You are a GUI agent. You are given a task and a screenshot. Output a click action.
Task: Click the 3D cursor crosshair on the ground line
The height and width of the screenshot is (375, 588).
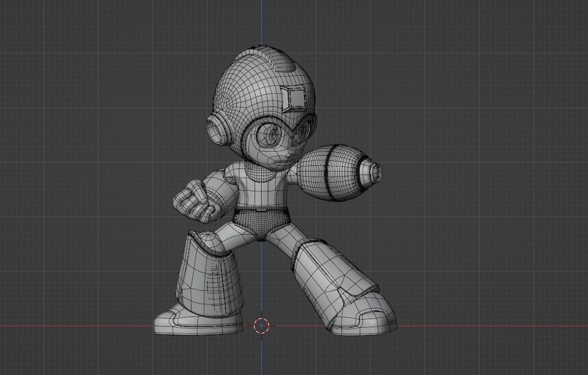pos(261,326)
